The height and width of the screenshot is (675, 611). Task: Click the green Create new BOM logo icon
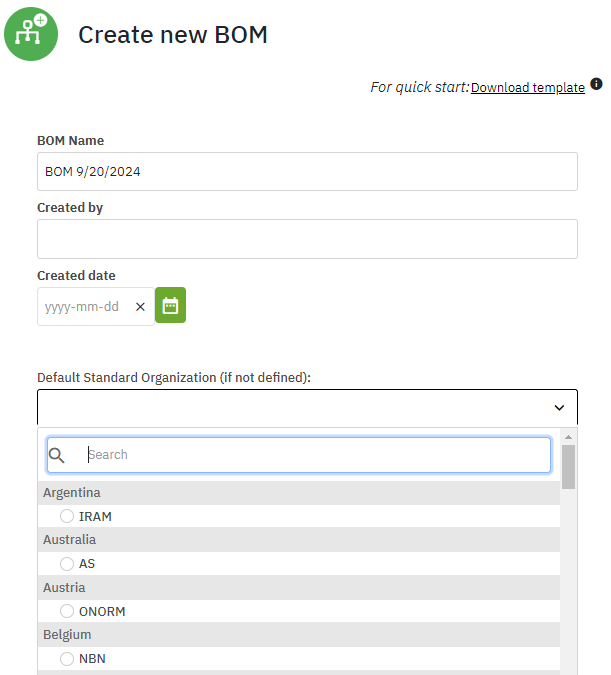pos(31,33)
